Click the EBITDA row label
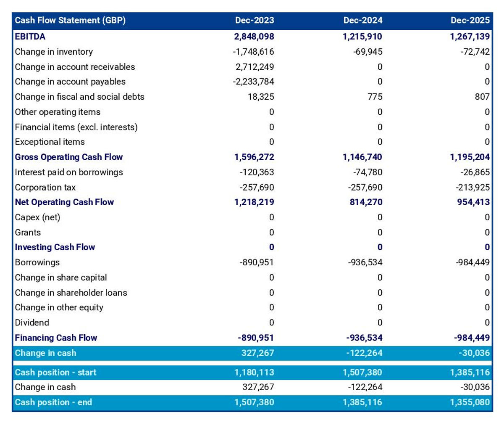Screen dimensions: 504x423 [30, 37]
